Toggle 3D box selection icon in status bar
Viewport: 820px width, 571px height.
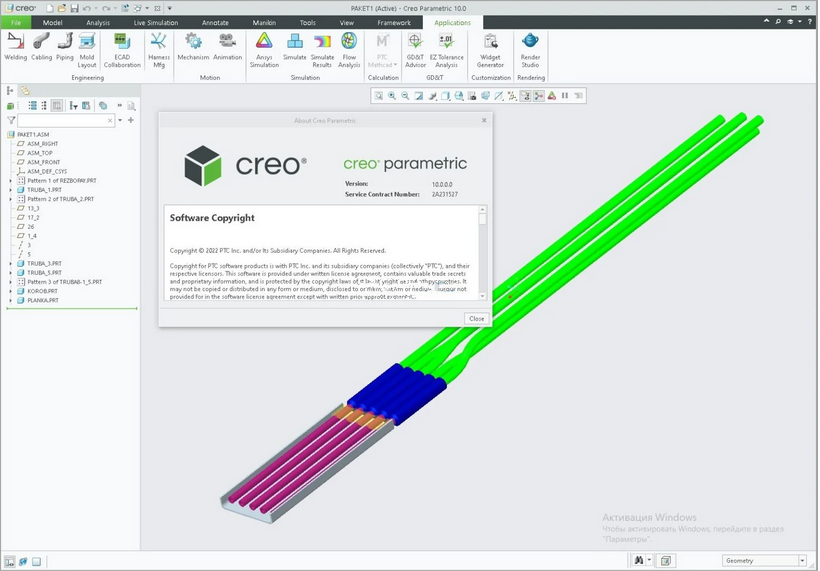665,560
